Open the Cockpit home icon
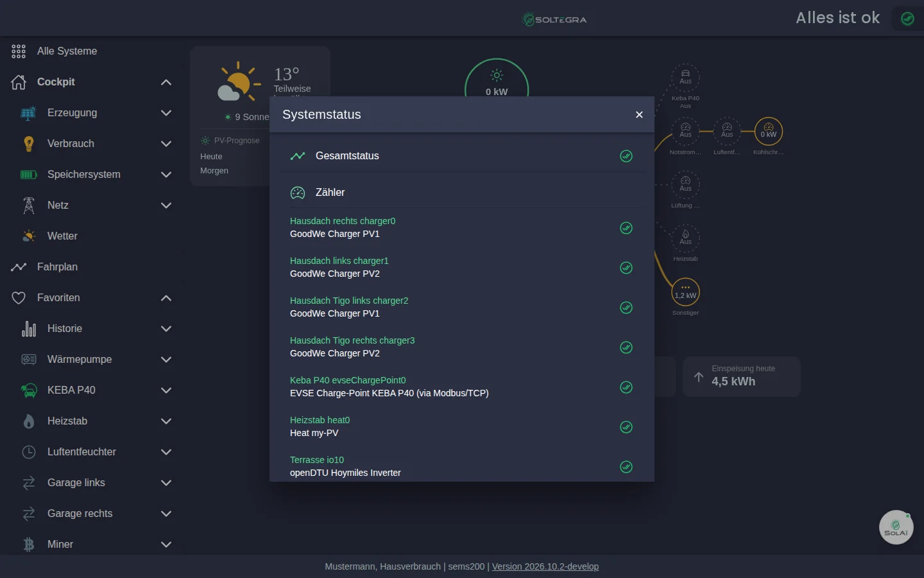This screenshot has width=924, height=578. [19, 82]
